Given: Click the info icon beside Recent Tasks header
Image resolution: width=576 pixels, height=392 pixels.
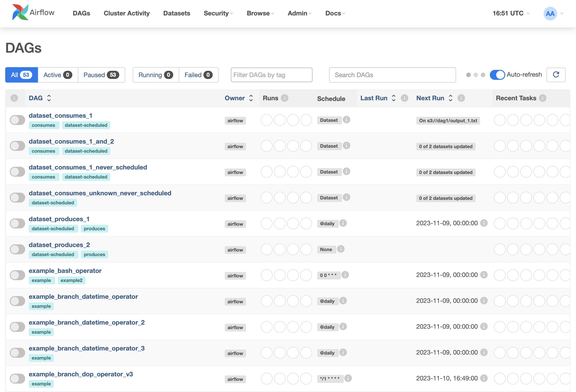Looking at the screenshot, I should click(x=542, y=98).
